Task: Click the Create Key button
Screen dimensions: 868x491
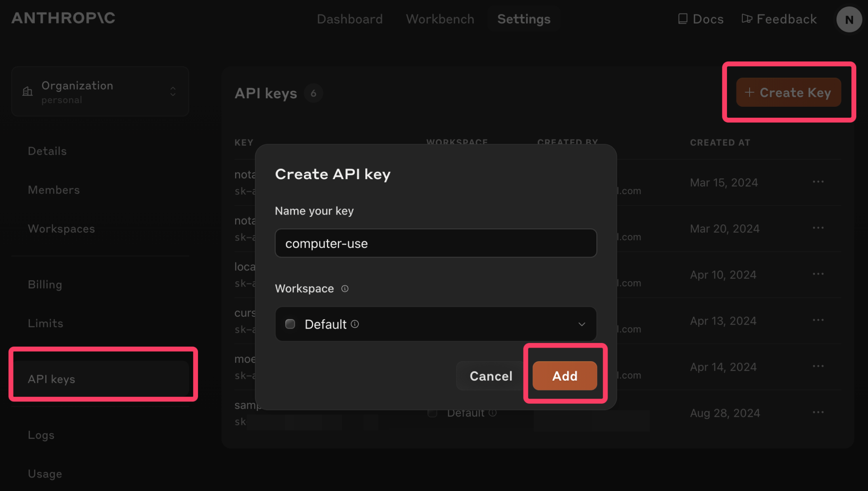Action: pyautogui.click(x=788, y=92)
